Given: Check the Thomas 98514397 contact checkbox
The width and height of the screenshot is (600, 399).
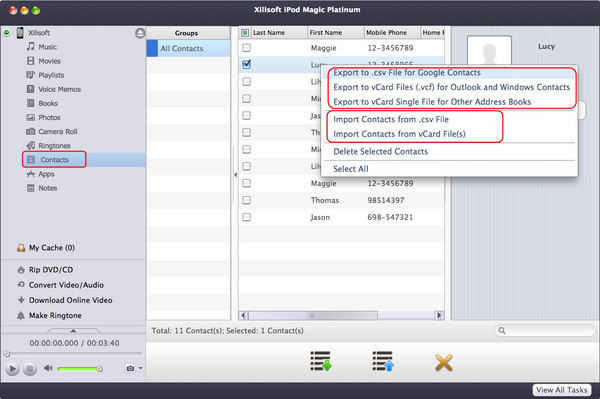Looking at the screenshot, I should pyautogui.click(x=247, y=200).
